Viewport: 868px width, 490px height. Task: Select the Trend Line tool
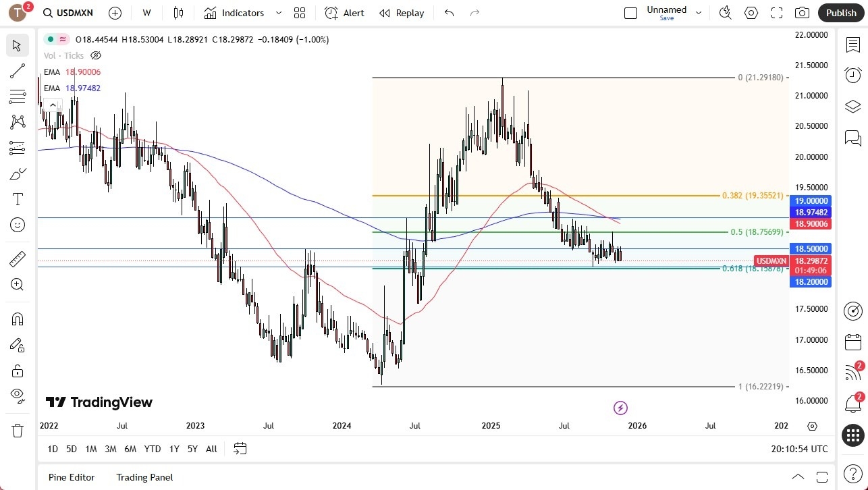[x=17, y=71]
